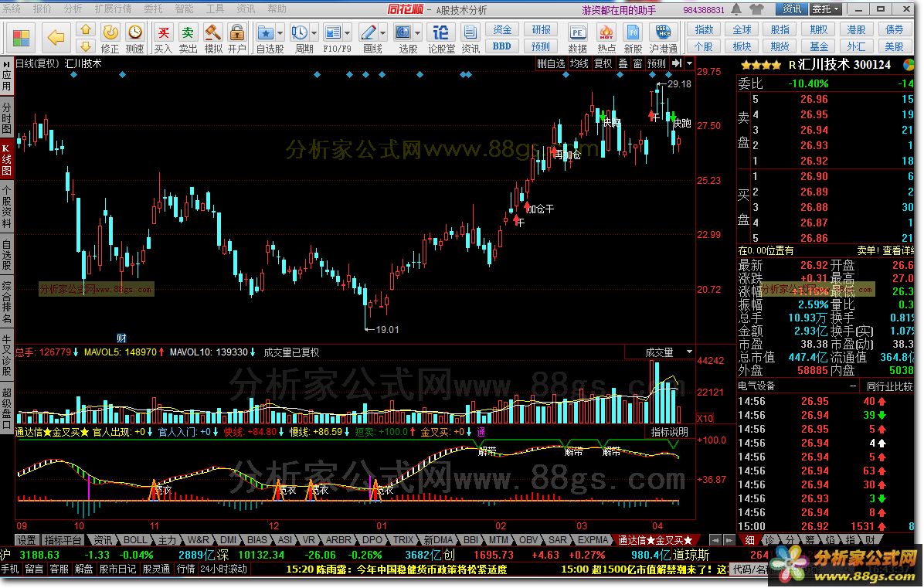The height and width of the screenshot is (588, 924).
Task: Open the chart header options dropdown arrow
Action: click(689, 63)
